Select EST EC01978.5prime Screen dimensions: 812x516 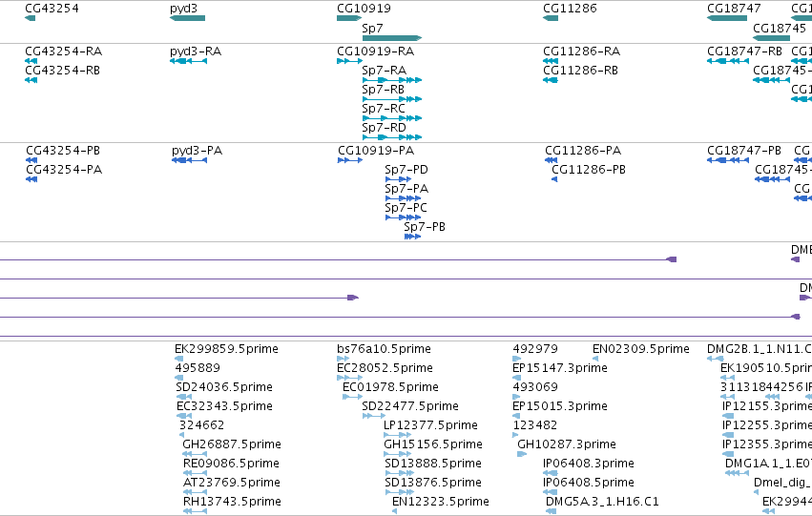pyautogui.click(x=390, y=387)
